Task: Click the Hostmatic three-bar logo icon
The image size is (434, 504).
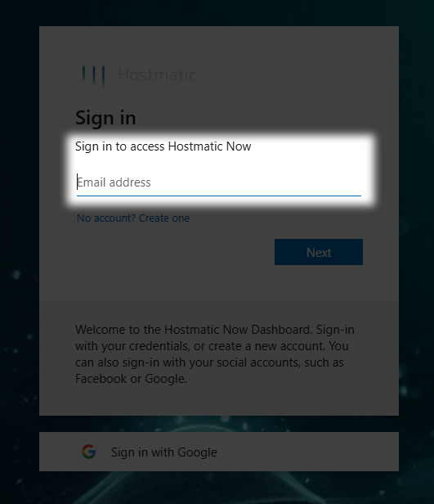Action: pos(93,75)
